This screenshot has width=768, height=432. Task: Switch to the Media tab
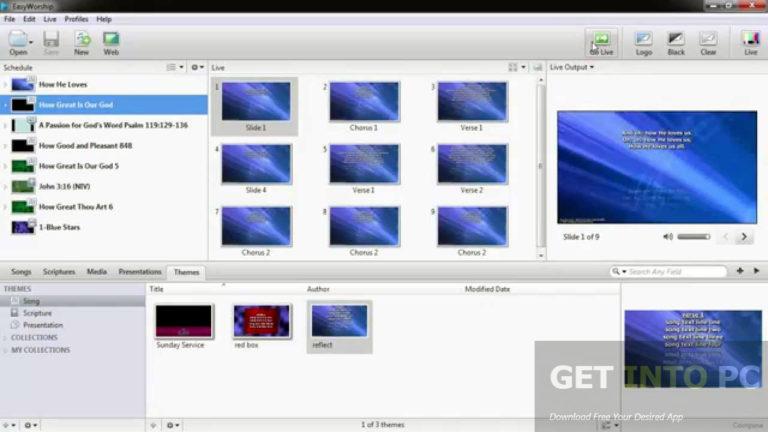[x=96, y=271]
